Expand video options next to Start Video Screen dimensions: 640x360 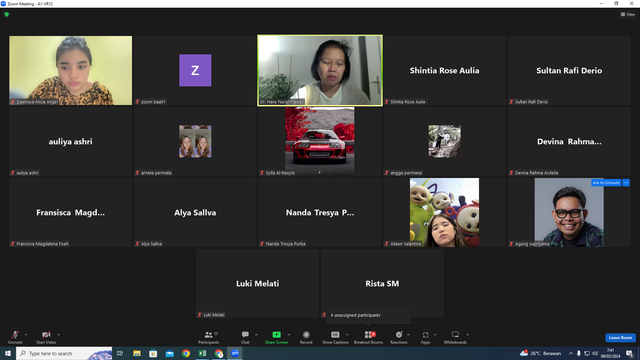pos(59,335)
